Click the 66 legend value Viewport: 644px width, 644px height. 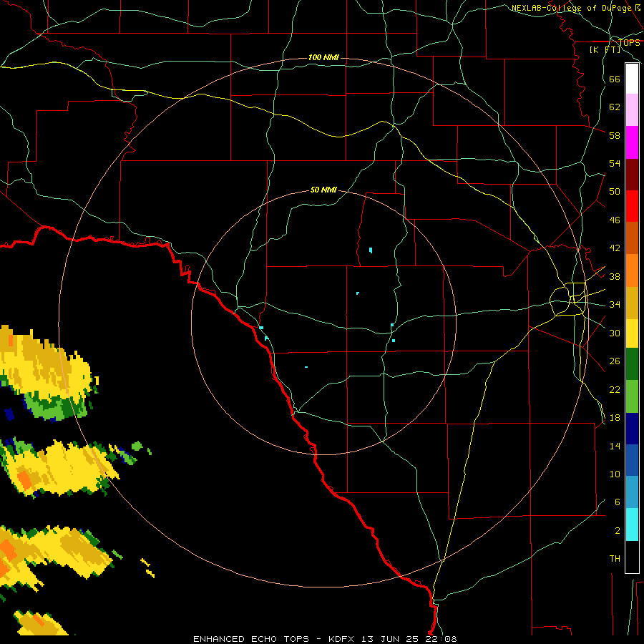coord(615,79)
